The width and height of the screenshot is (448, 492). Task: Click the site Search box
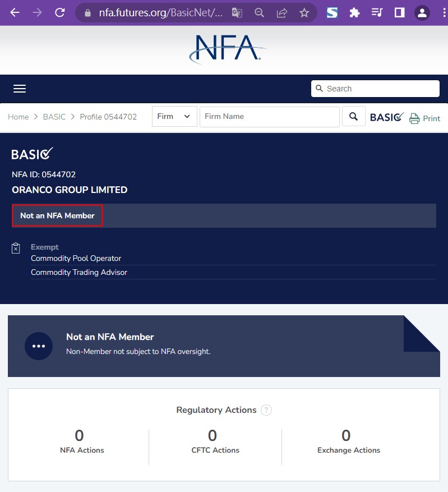[375, 89]
